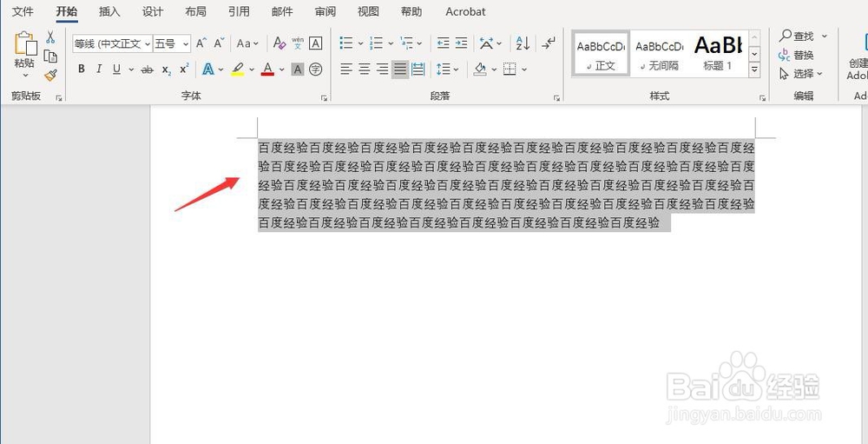The height and width of the screenshot is (444, 868).
Task: Open font dialog launcher
Action: coord(324,98)
